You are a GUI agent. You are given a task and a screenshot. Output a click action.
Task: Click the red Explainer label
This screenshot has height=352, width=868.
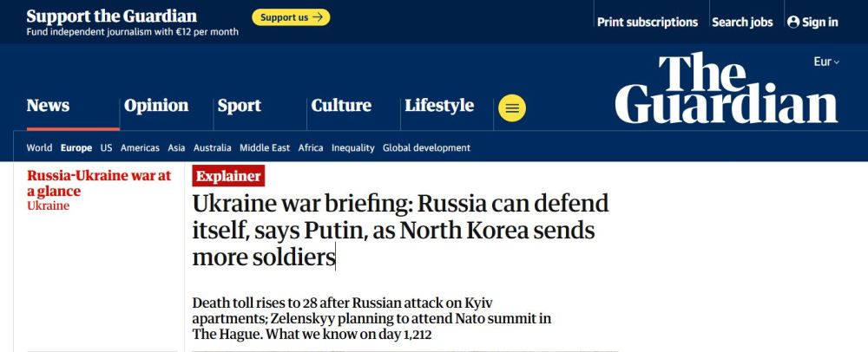[x=228, y=176]
